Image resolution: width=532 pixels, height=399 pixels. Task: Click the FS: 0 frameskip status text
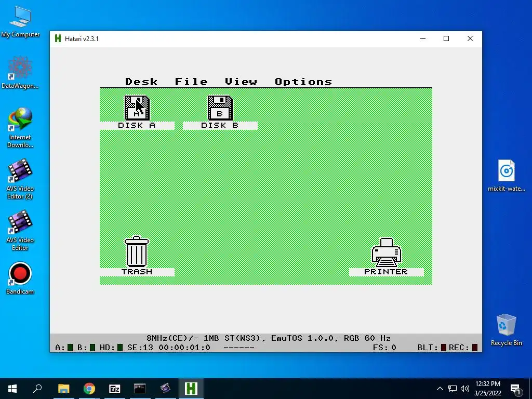tap(384, 348)
